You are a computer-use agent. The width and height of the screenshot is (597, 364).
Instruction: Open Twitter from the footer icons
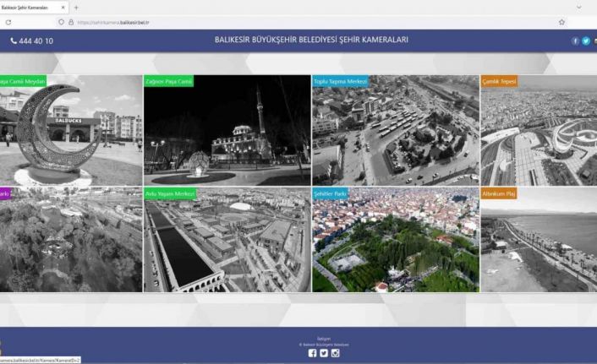[x=324, y=353]
